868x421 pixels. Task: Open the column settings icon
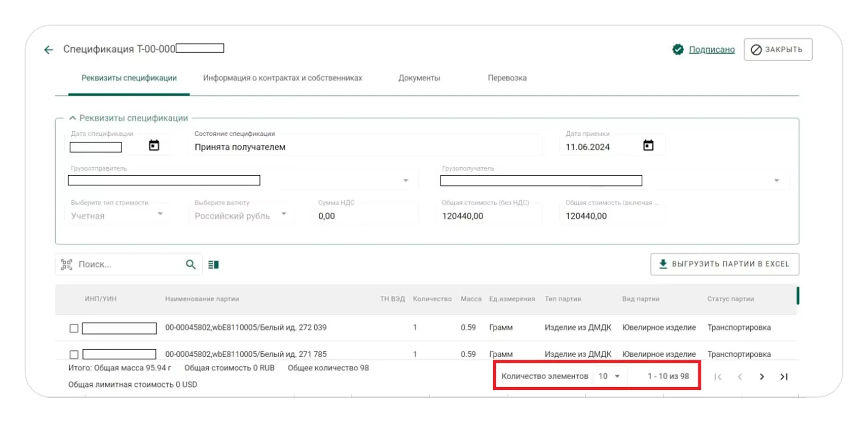214,264
